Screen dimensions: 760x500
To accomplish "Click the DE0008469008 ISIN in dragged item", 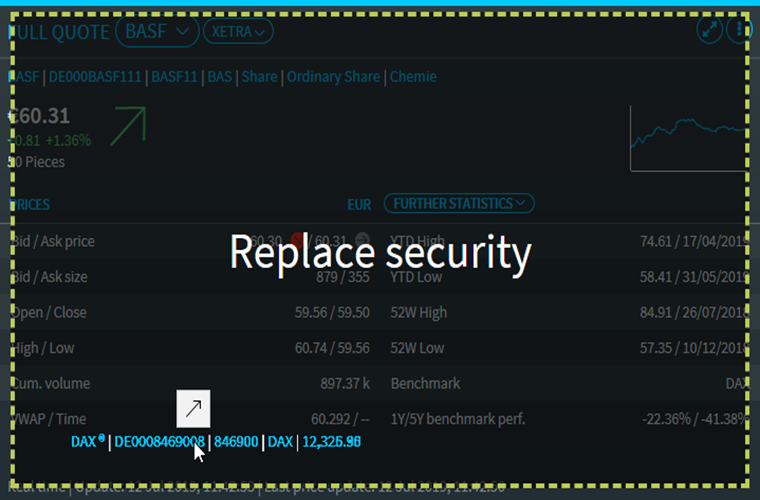I will (159, 442).
